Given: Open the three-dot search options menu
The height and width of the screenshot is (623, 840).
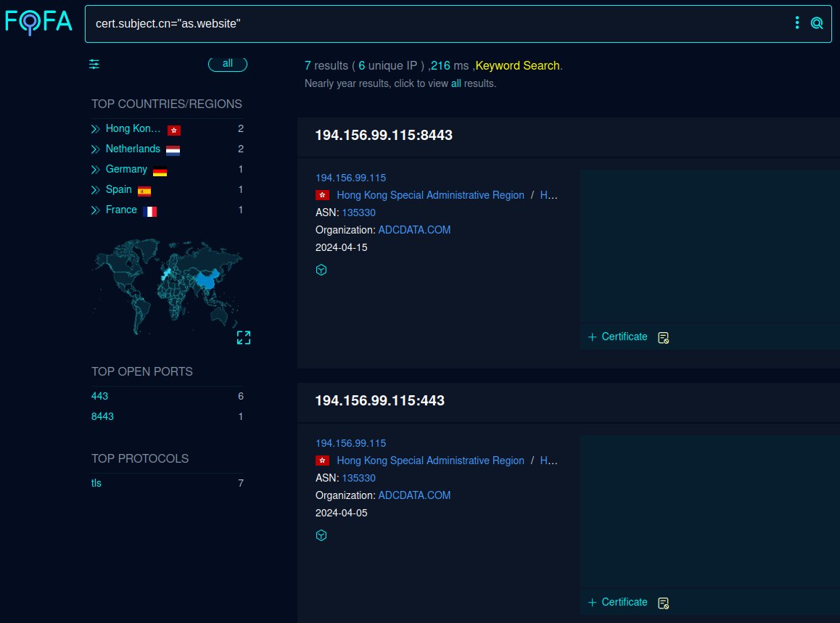Looking at the screenshot, I should [797, 22].
